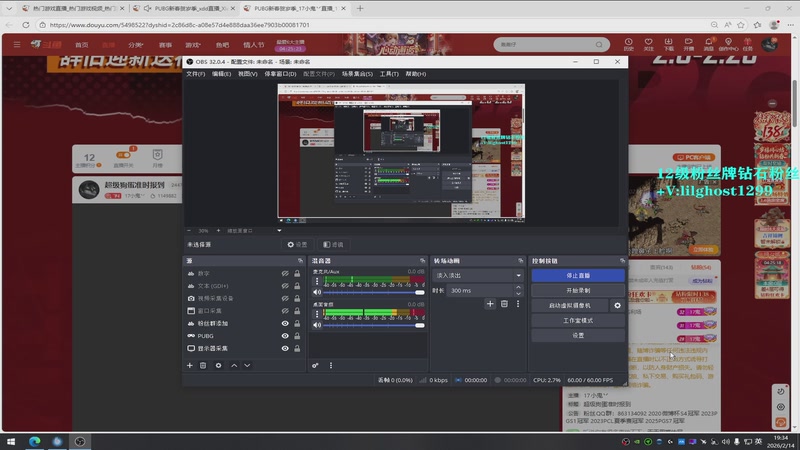Open the Windows Start menu
The height and width of the screenshot is (450, 800).
(x=11, y=441)
